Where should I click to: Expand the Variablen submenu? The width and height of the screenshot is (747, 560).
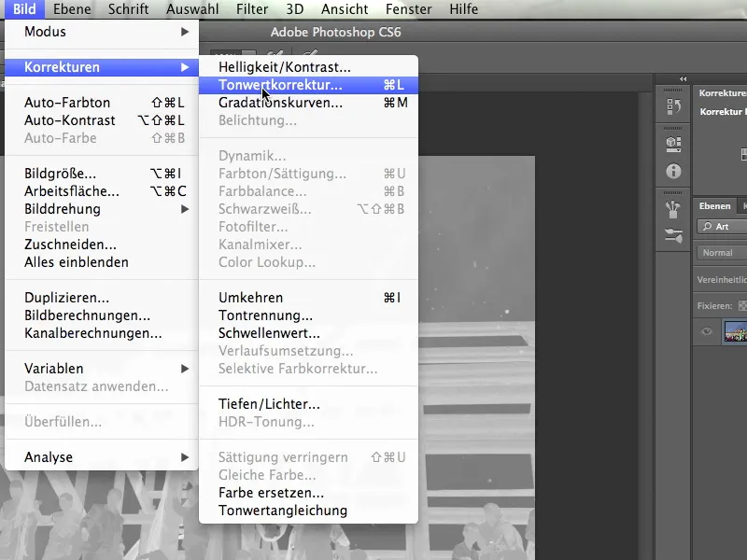point(102,369)
